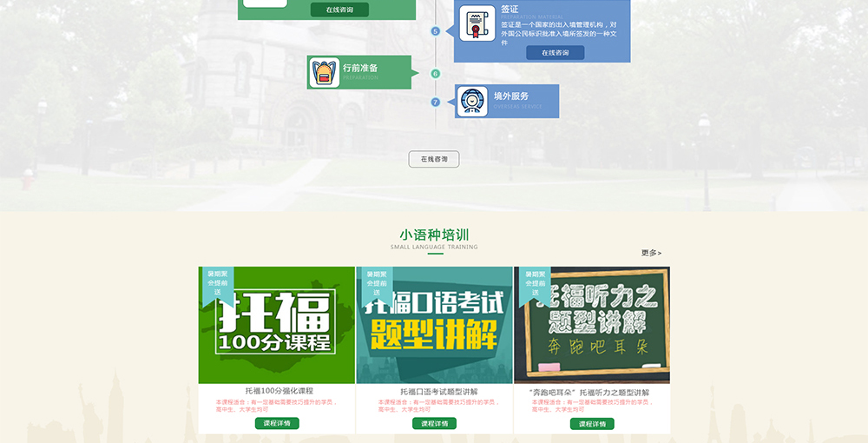
Task: Click the 境外服务 overseas service icon
Action: pyautogui.click(x=473, y=102)
